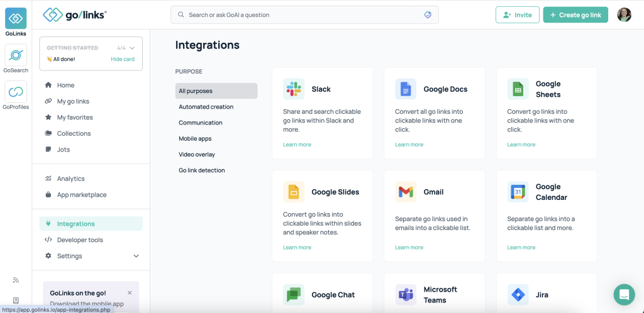Click the magnifier icon in search bar
The width and height of the screenshot is (644, 313).
point(180,14)
